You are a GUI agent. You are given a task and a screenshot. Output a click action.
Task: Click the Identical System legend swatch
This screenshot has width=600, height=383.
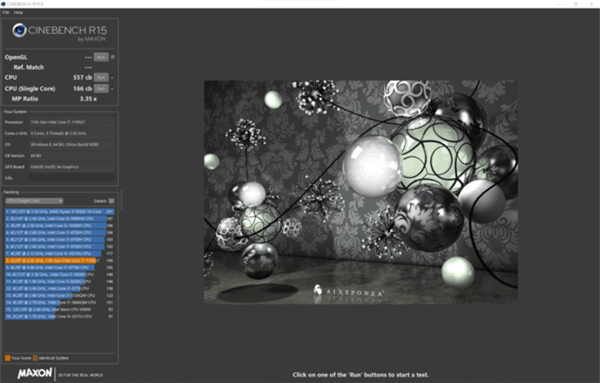point(35,358)
